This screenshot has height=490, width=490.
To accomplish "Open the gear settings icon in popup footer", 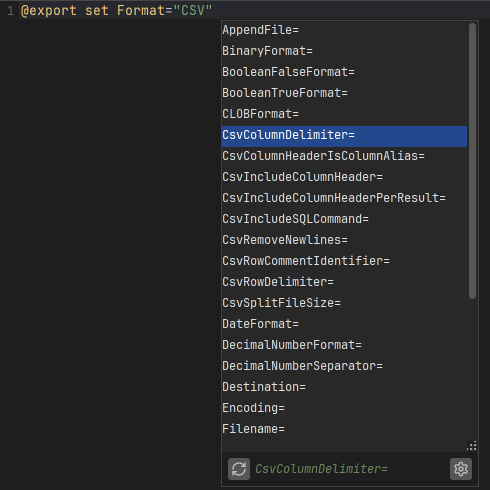I will (461, 469).
